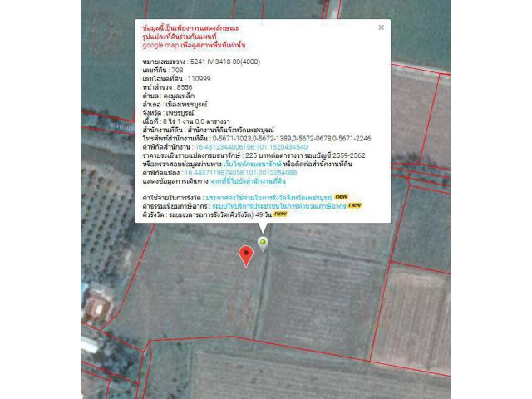Click the white-roofed building near the map edge

89,345
